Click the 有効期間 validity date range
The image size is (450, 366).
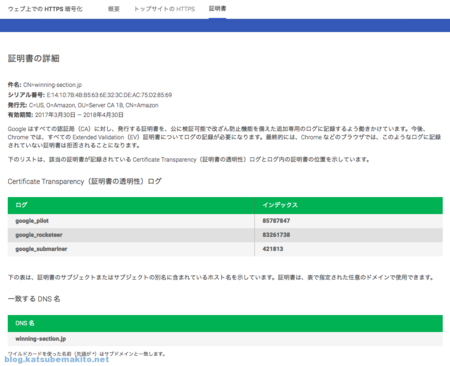coord(79,115)
